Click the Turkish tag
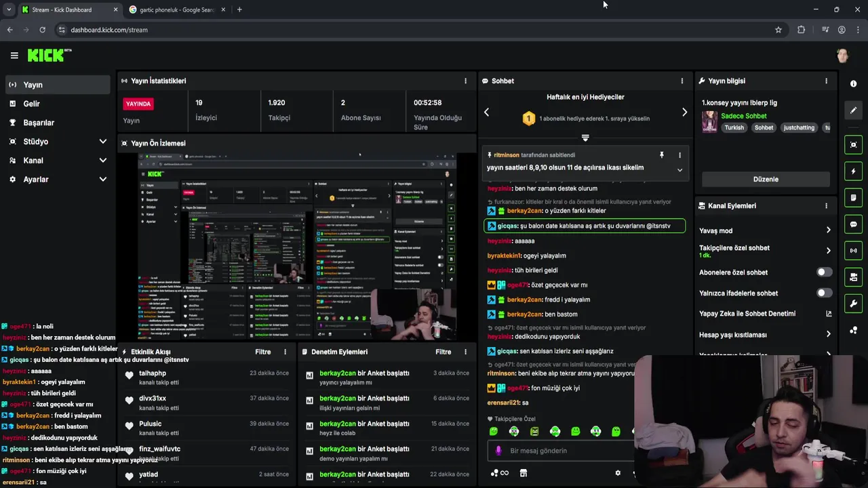The image size is (868, 488). tap(734, 127)
